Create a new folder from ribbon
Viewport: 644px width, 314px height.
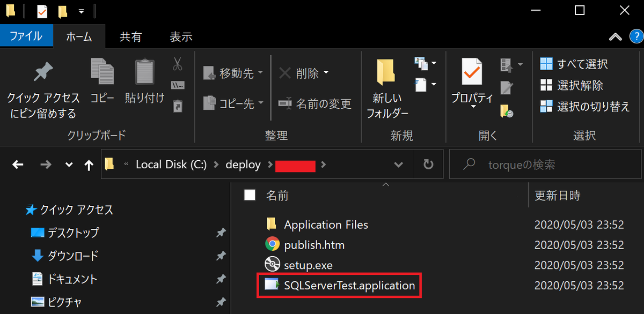coord(386,73)
